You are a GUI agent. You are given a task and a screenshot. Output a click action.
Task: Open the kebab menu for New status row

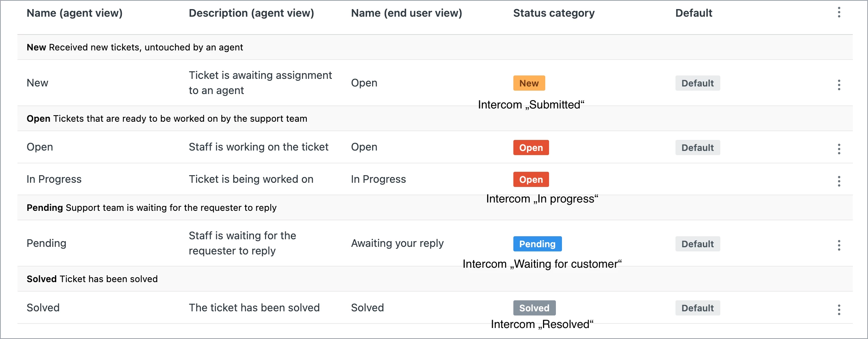(x=839, y=85)
